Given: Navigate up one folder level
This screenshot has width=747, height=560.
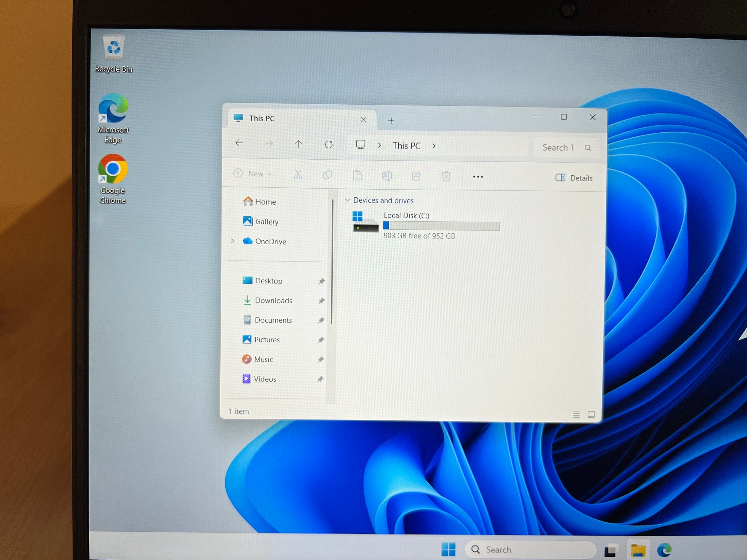Looking at the screenshot, I should point(299,144).
